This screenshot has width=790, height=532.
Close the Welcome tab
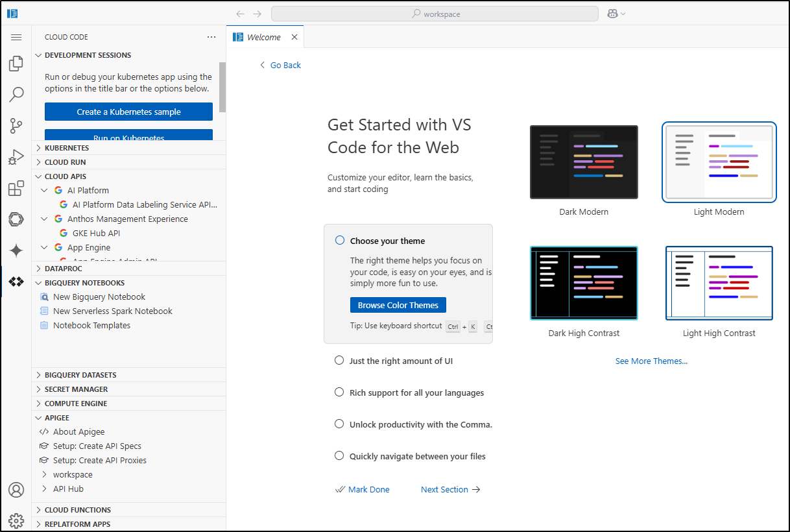coord(294,37)
